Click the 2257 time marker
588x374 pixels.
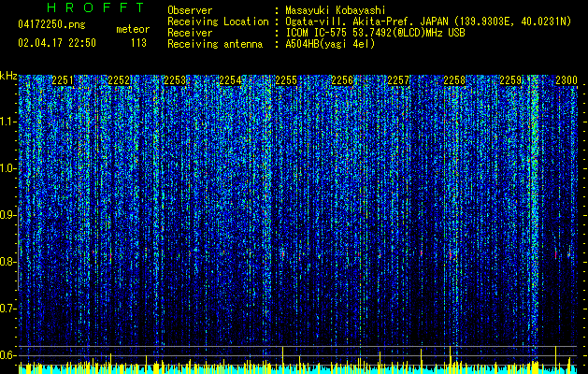tap(398, 80)
